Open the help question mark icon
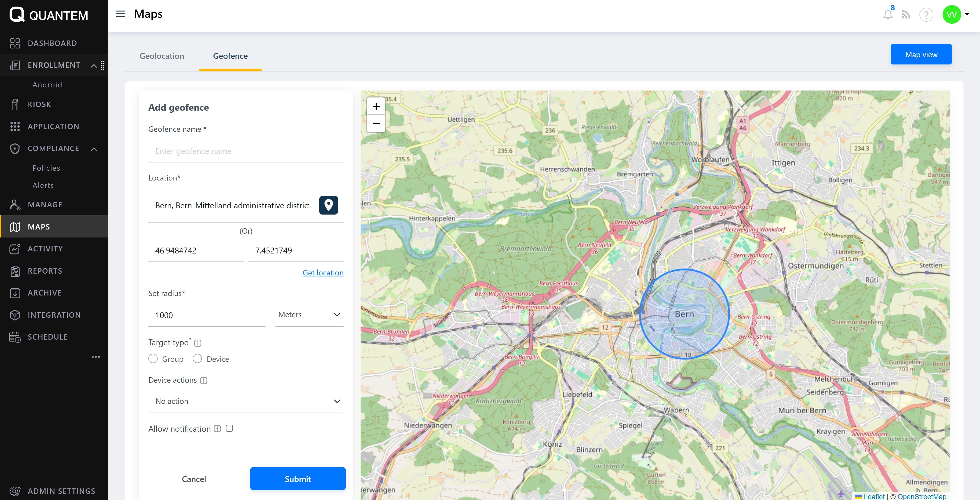The image size is (980, 500). [x=926, y=15]
